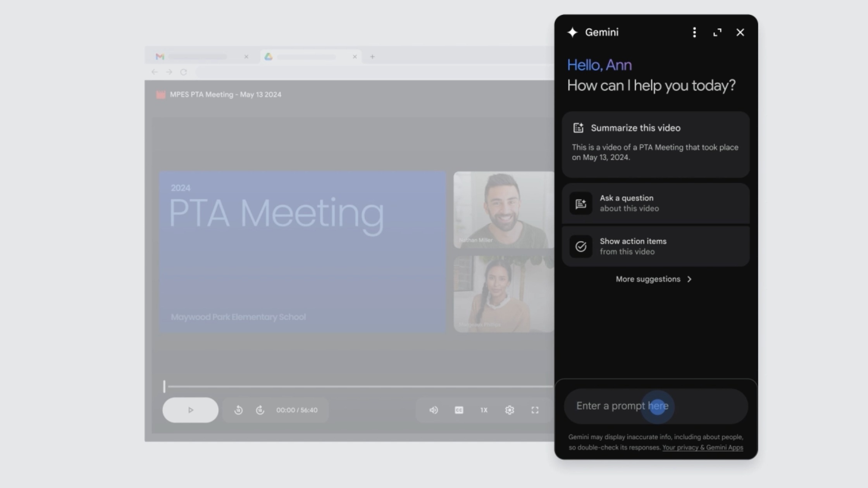Screen dimensions: 868x488
Task: Click the video progress seek bar
Action: (x=358, y=387)
